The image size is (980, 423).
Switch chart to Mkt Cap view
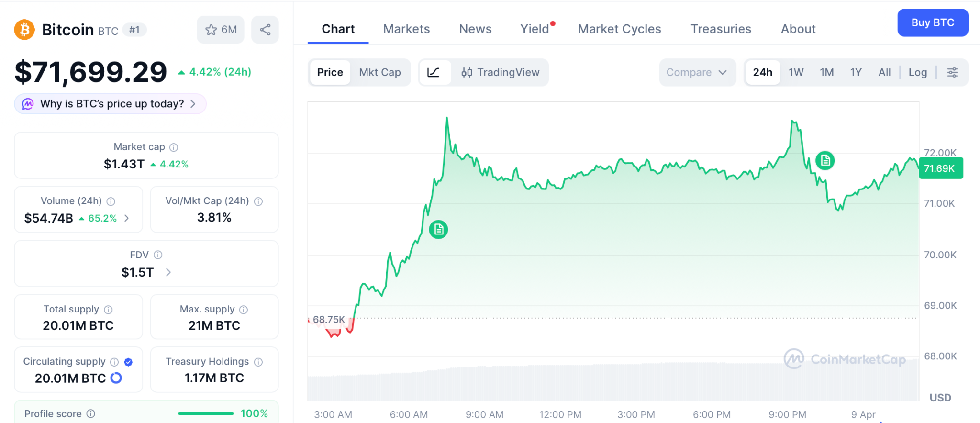[x=380, y=73]
